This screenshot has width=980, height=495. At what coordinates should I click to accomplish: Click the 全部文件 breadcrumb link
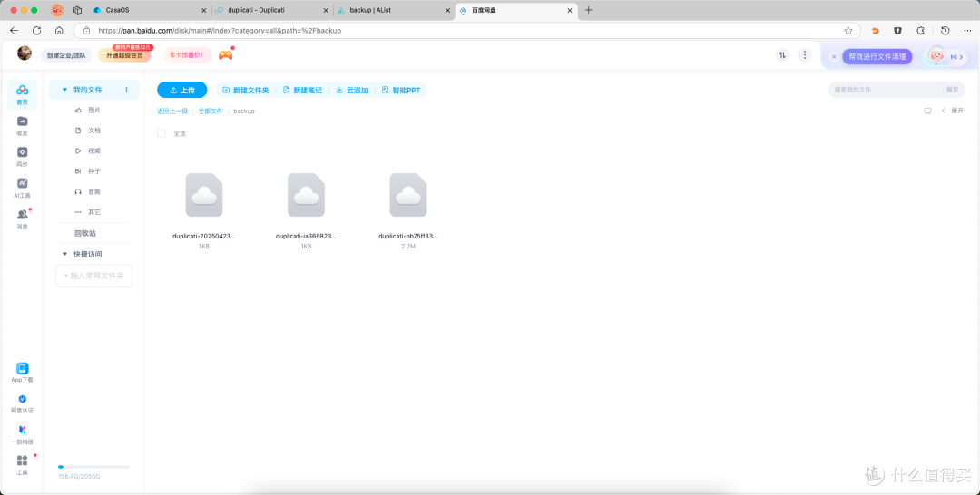click(x=211, y=112)
